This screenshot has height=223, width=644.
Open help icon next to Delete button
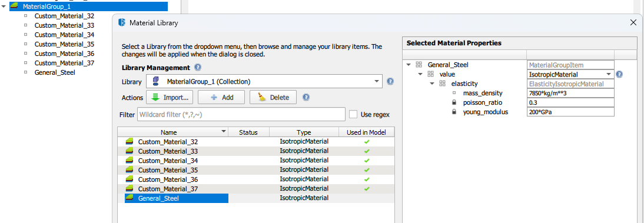(x=306, y=97)
